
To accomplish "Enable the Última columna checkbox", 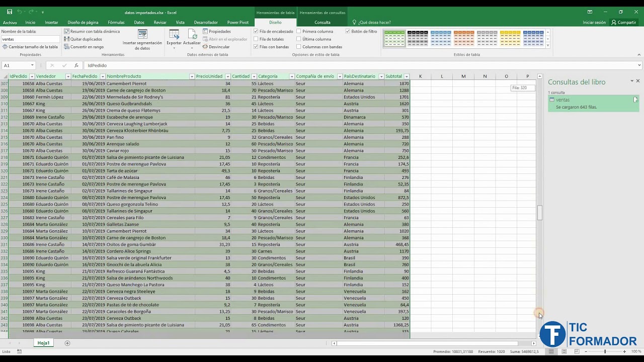I will coord(299,39).
